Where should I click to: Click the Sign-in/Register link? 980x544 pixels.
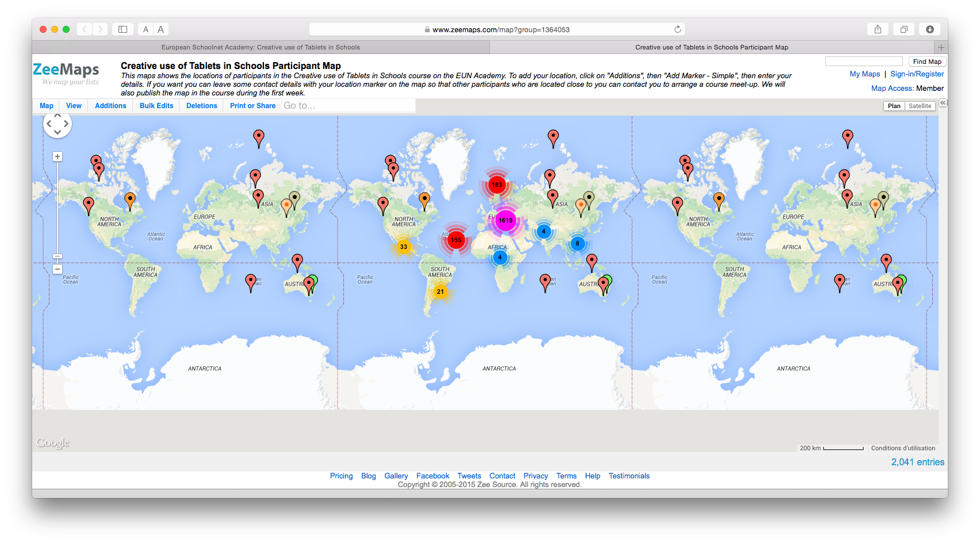917,74
